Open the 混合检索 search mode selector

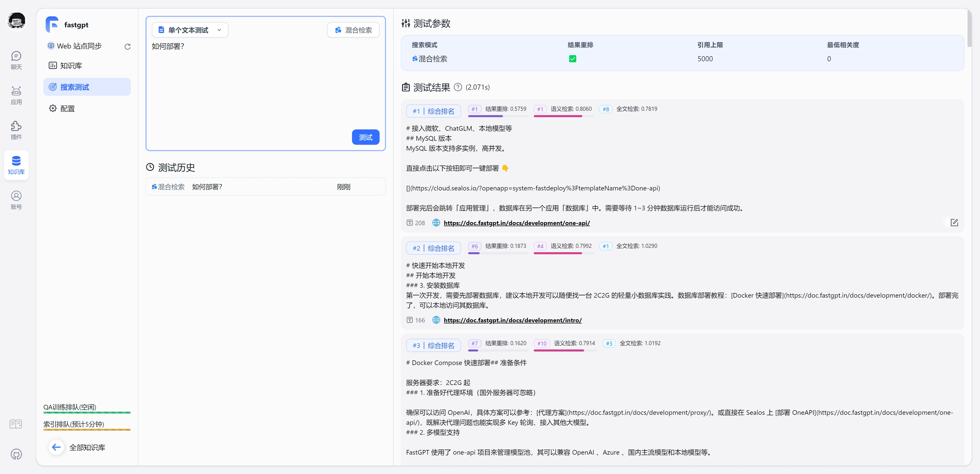point(353,30)
